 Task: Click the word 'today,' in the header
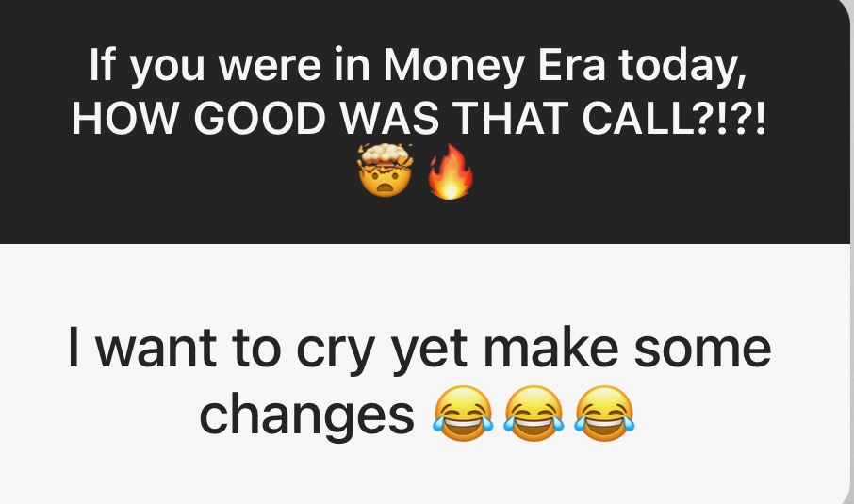682,66
